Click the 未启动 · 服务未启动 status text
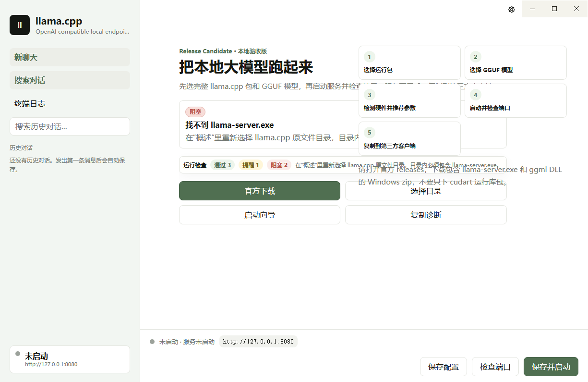The width and height of the screenshot is (588, 382). (x=187, y=342)
